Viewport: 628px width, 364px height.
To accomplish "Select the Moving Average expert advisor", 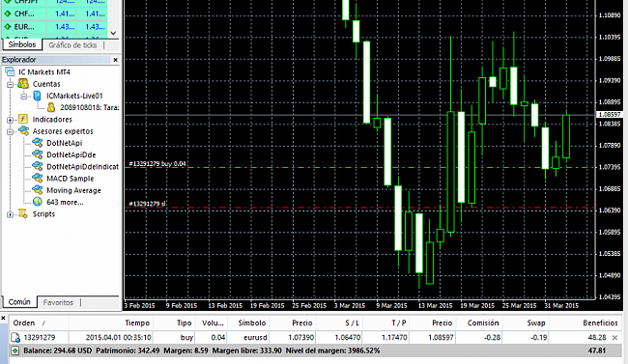I will (x=73, y=190).
